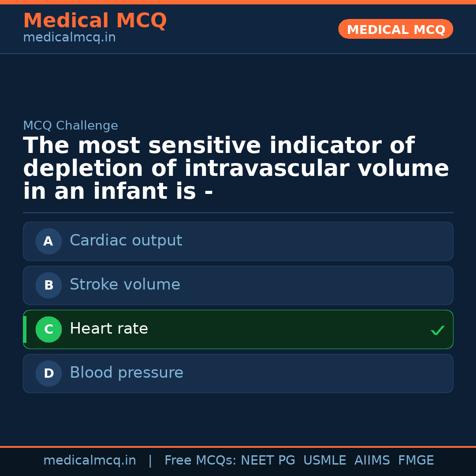Select the letter D option circle
Viewport: 476px width, 476px height.
tap(48, 373)
